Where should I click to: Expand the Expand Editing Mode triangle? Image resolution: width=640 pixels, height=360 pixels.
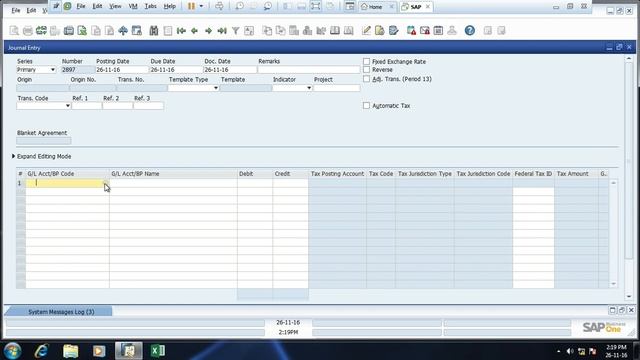(x=13, y=156)
